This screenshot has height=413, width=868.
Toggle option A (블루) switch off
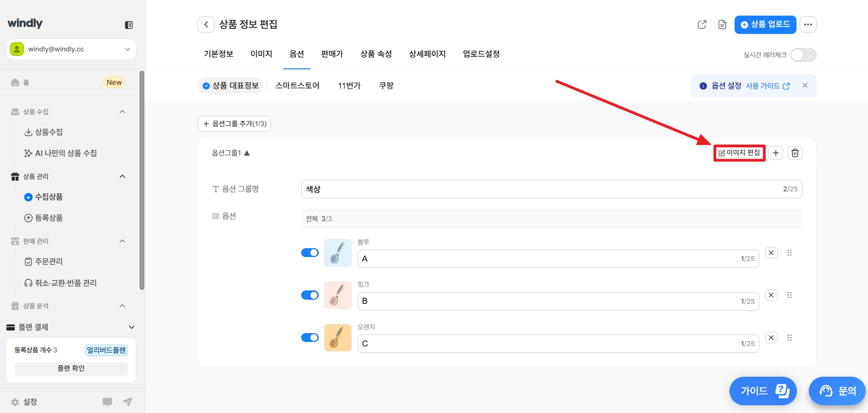[x=310, y=253]
